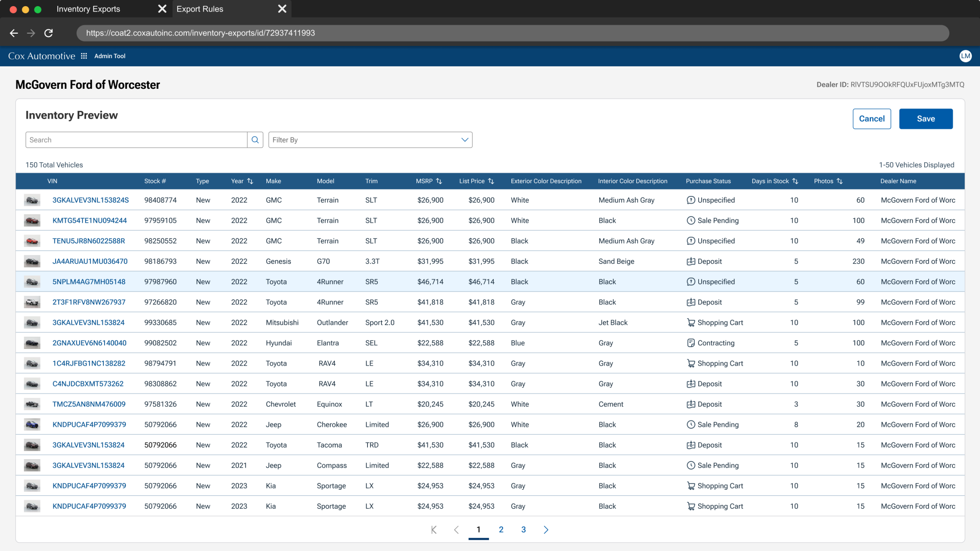Sort by Days in Stock arrows

795,181
